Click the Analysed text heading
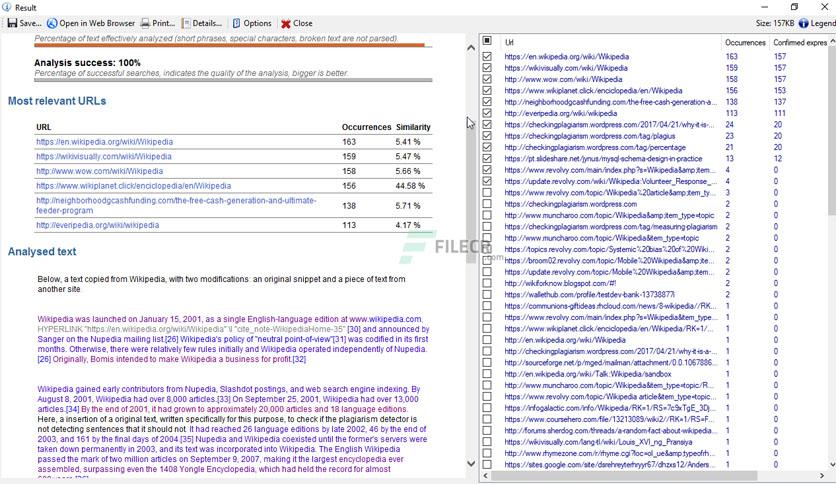This screenshot has height=484, width=836. pos(42,252)
